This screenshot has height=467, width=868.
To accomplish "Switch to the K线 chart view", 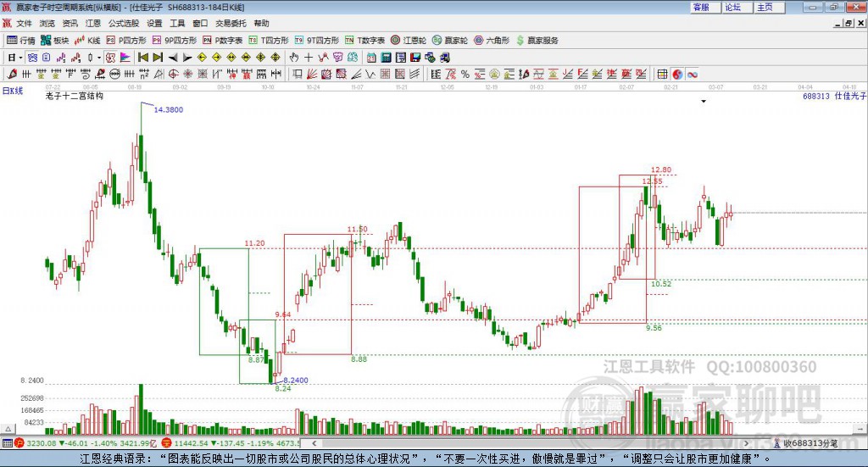I will (87, 41).
